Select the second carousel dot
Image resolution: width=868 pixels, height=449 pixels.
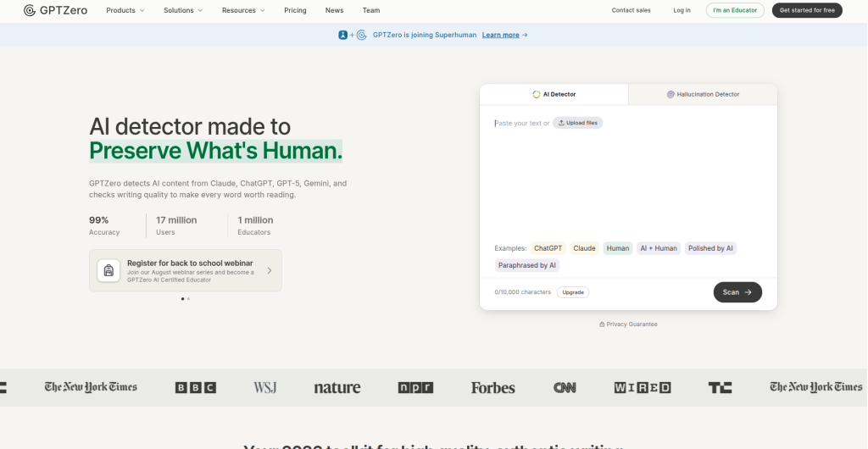coord(188,298)
